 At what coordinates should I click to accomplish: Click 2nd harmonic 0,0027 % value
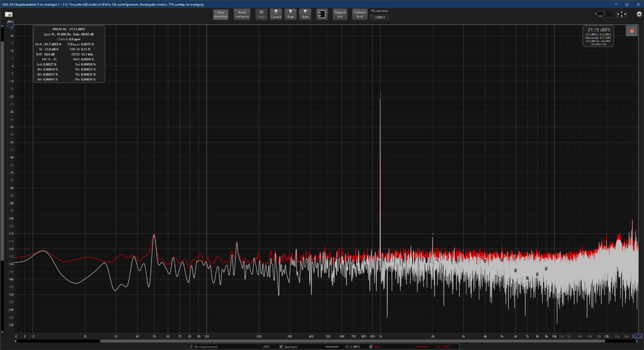click(x=50, y=64)
